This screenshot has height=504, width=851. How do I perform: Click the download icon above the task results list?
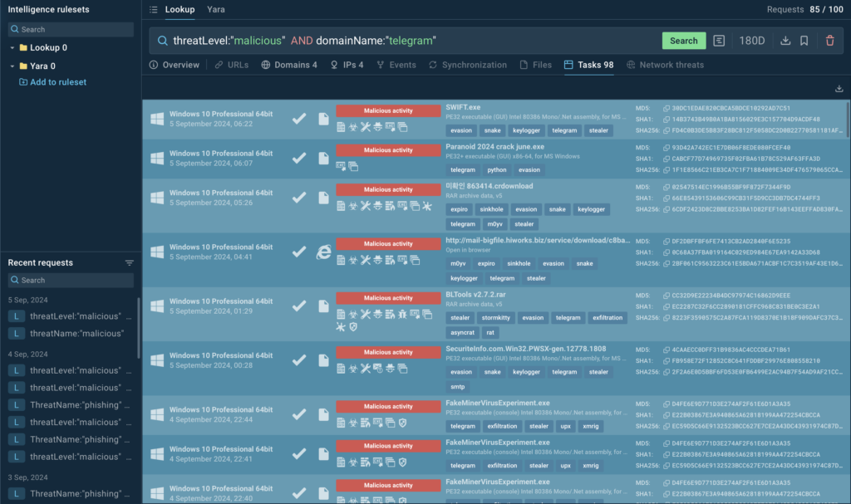tap(839, 86)
